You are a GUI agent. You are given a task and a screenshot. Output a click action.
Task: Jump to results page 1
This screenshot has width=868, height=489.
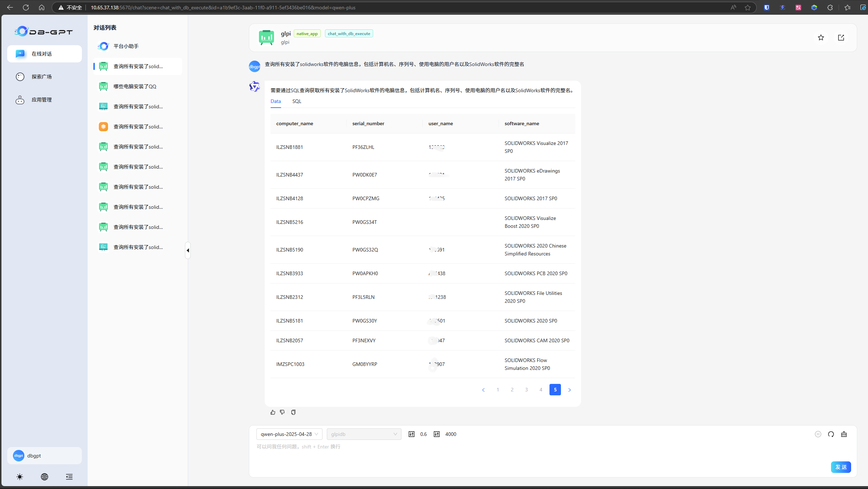click(x=498, y=390)
